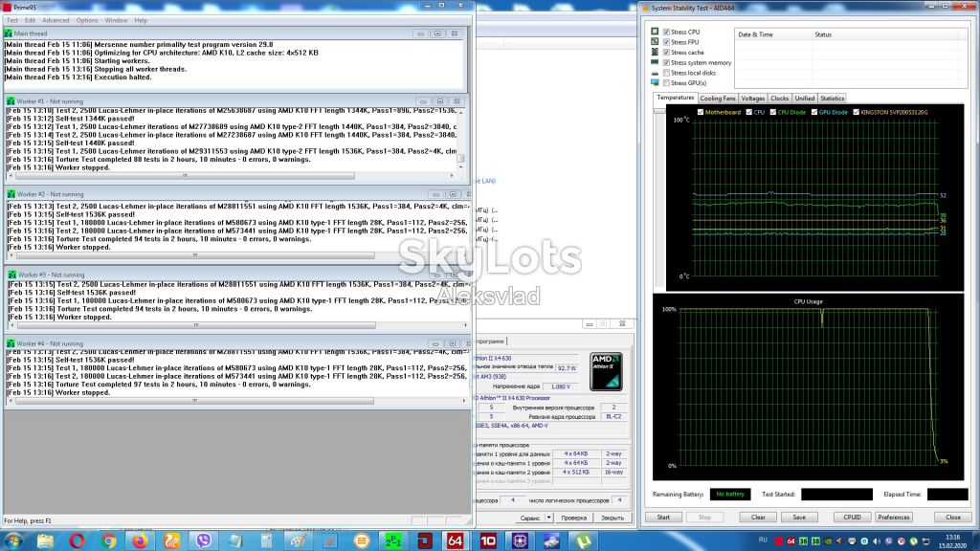Open UC Browser taskbar icon
980x551 pixels.
(x=172, y=540)
